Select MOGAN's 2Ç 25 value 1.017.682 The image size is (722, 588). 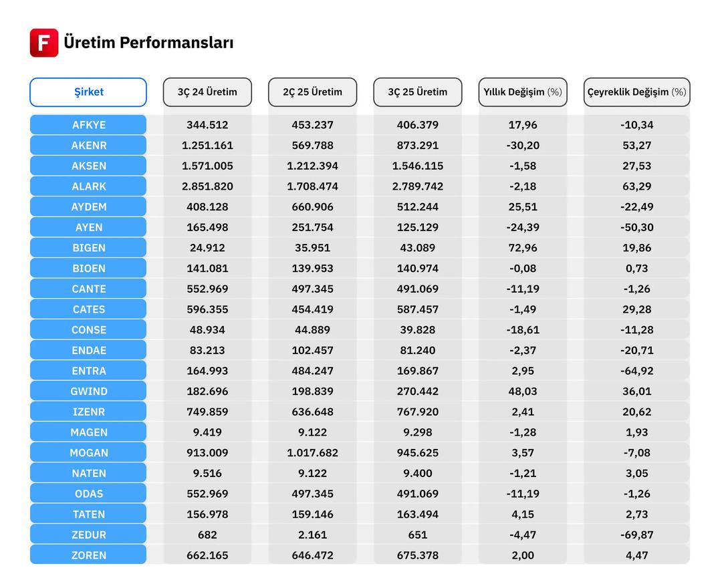pyautogui.click(x=312, y=453)
